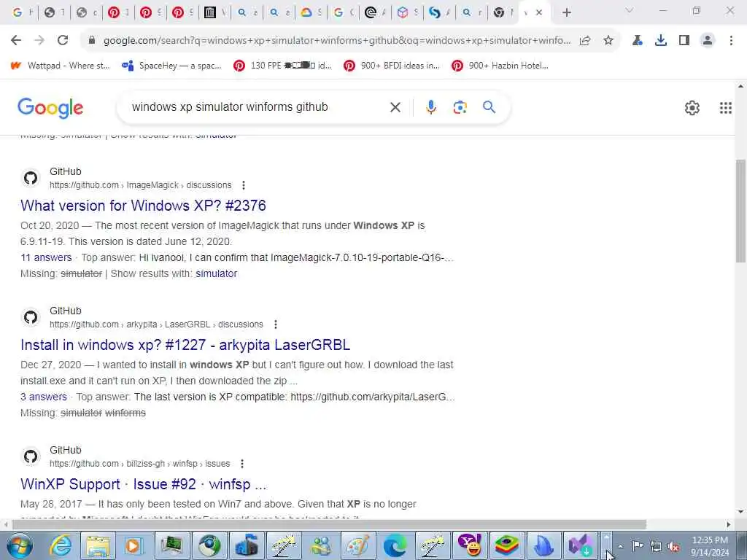Open Google quick settings gear
747x560 pixels.
click(x=692, y=108)
